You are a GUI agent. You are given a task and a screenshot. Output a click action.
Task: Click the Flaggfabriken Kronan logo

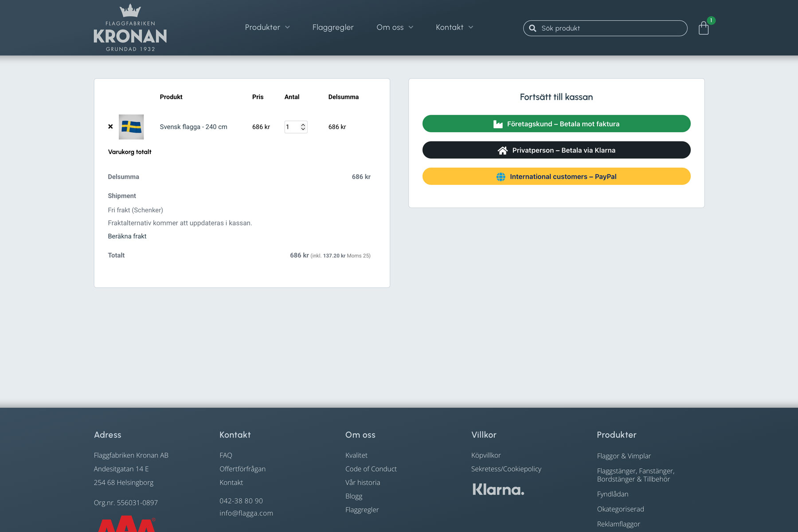[130, 28]
